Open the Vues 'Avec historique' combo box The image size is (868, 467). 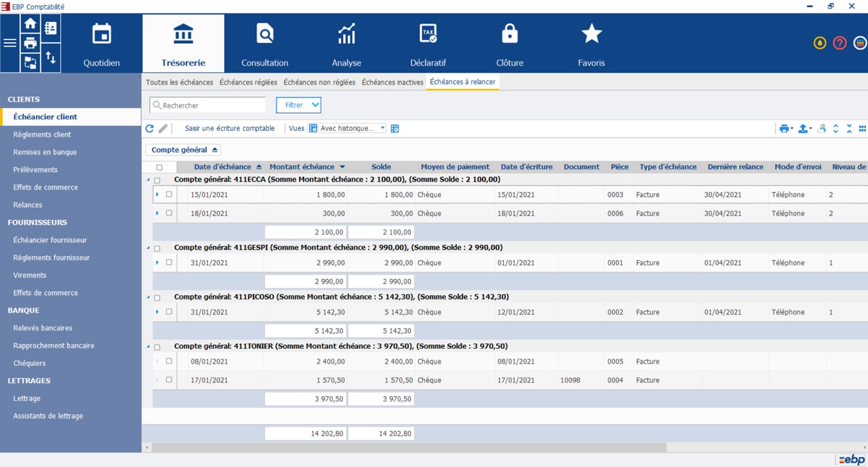click(x=347, y=128)
